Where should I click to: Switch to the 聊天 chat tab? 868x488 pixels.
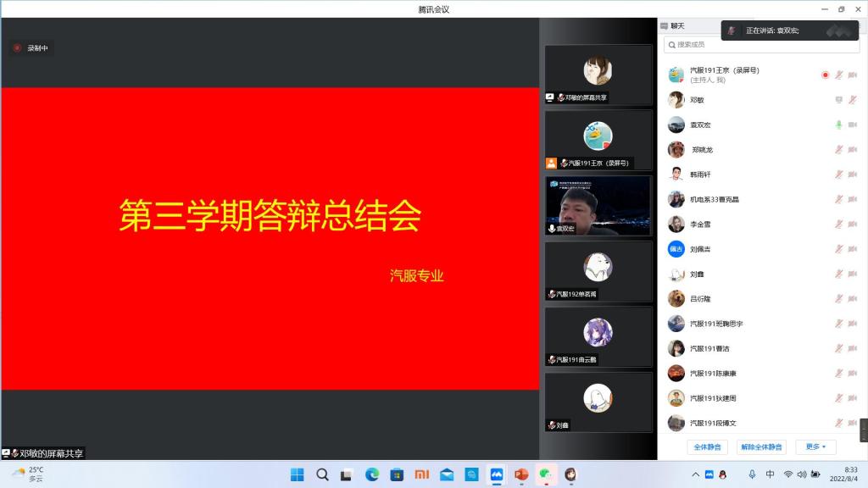[x=677, y=26]
